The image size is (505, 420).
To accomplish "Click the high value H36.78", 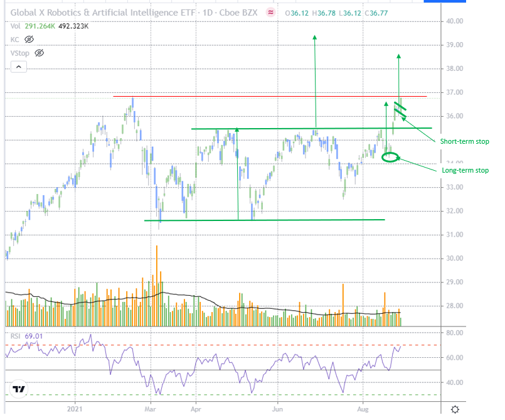I will pyautogui.click(x=324, y=13).
